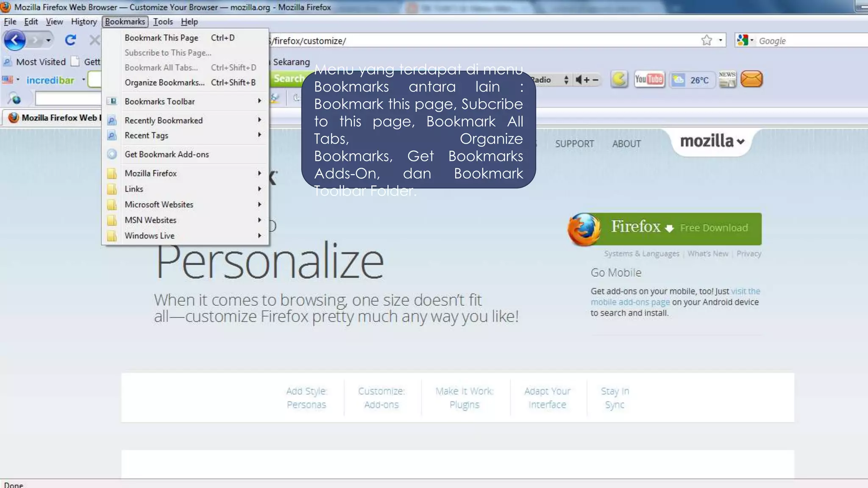
Task: Click the Bookmarks Toolbar menu icon
Action: pos(112,101)
